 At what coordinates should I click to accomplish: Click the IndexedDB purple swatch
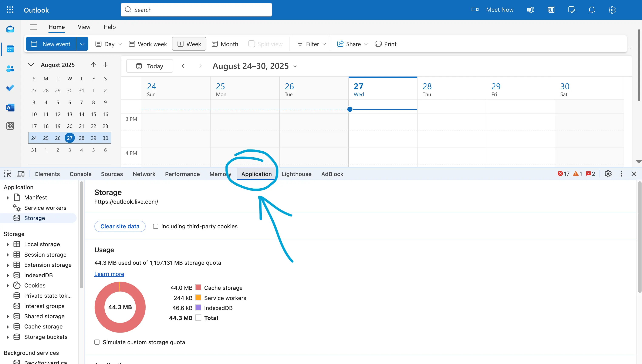pyautogui.click(x=198, y=307)
